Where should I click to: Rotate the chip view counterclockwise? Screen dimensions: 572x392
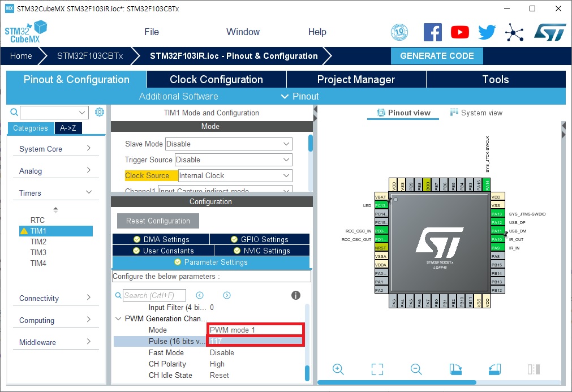pos(494,369)
